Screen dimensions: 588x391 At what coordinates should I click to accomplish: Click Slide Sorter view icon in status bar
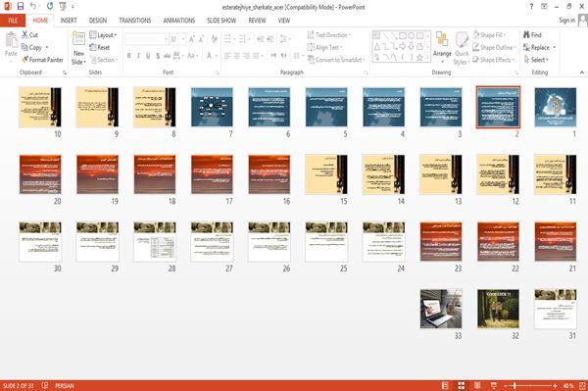click(462, 385)
